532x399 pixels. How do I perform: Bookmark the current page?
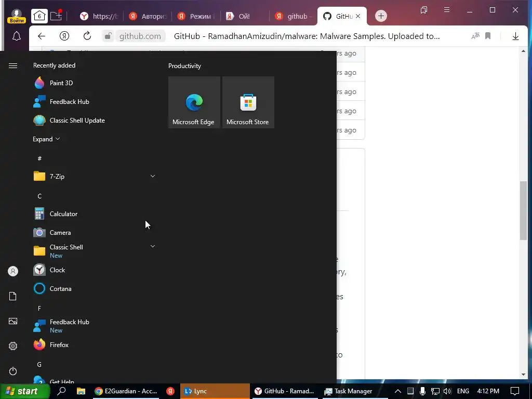tap(488, 36)
